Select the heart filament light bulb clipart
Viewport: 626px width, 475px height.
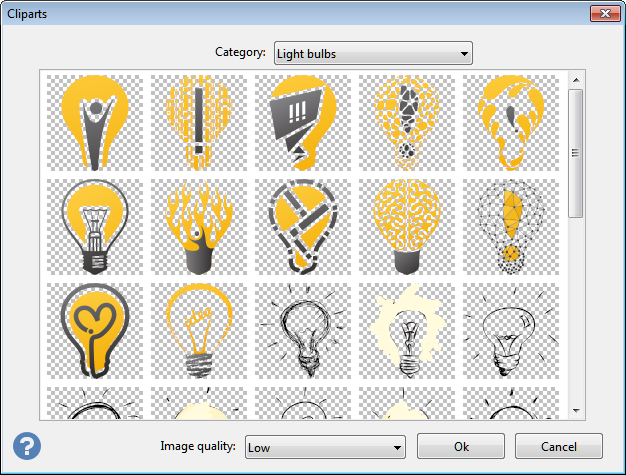click(95, 331)
